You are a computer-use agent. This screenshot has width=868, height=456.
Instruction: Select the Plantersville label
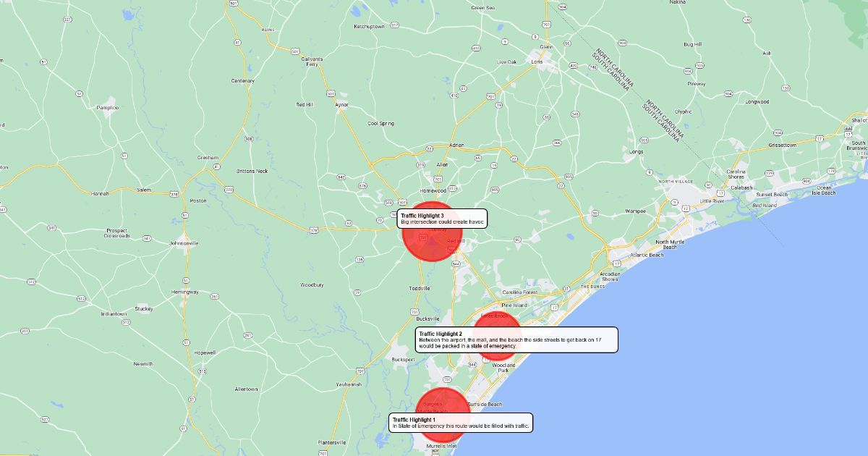click(x=333, y=442)
